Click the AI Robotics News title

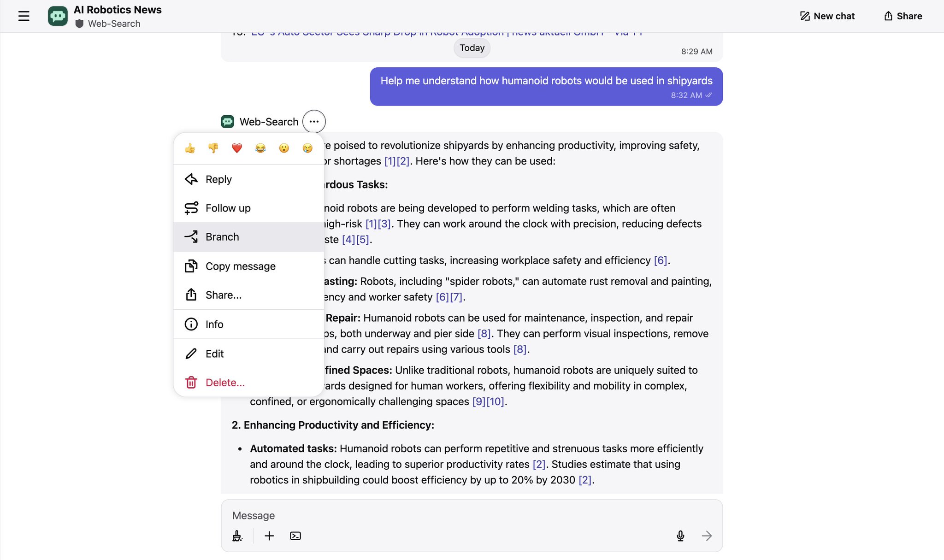118,10
